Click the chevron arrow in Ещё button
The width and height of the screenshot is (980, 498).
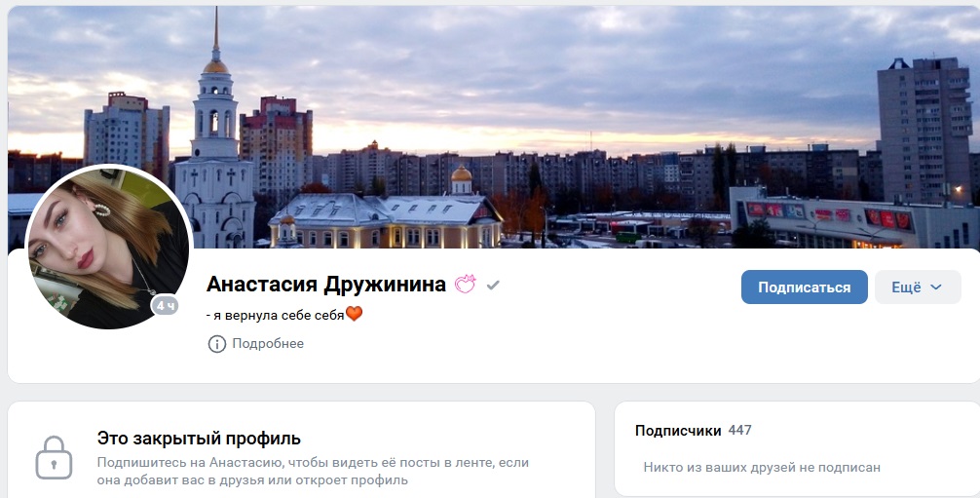click(935, 287)
